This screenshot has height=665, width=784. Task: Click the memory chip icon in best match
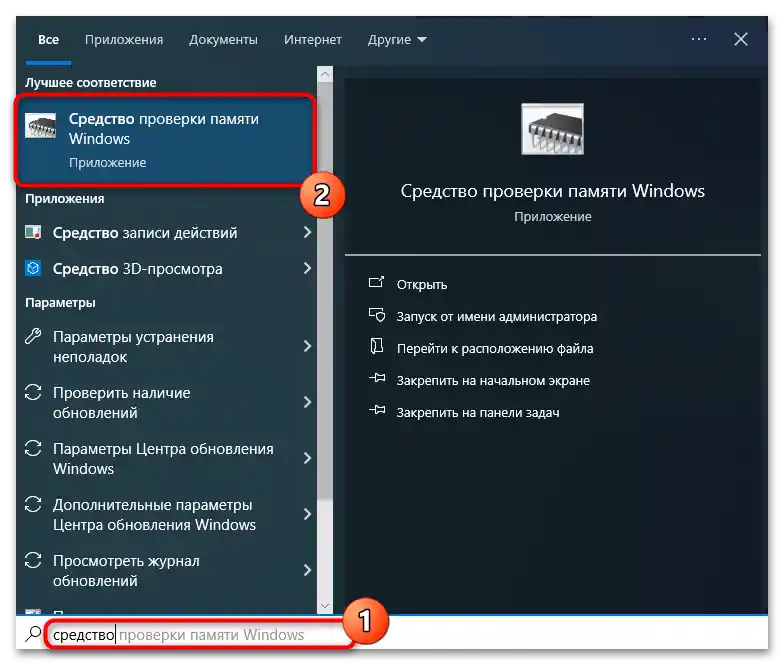pyautogui.click(x=40, y=126)
